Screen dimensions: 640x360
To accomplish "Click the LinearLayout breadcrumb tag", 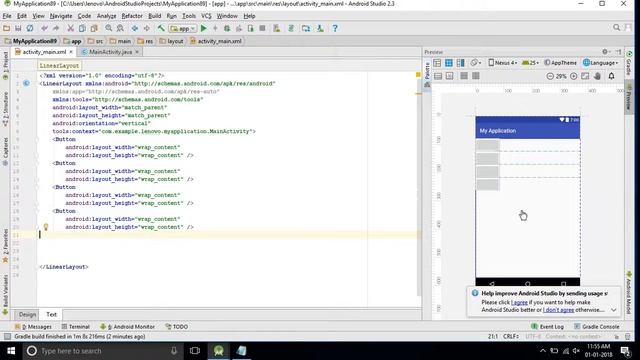I will pos(59,65).
